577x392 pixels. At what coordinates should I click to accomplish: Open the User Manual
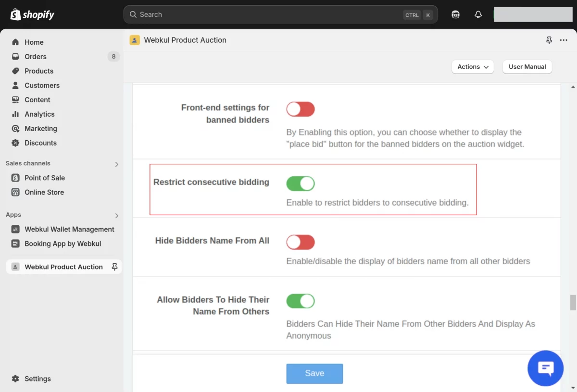tap(527, 67)
